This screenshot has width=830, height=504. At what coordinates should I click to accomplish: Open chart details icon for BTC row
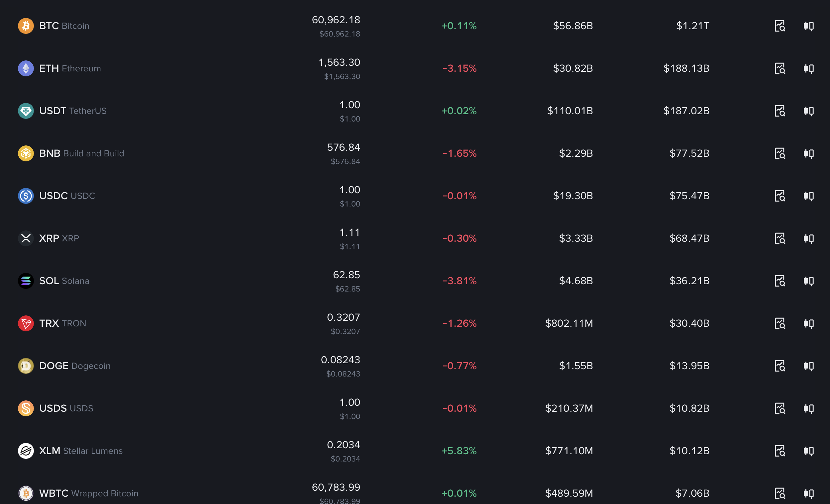coord(780,26)
